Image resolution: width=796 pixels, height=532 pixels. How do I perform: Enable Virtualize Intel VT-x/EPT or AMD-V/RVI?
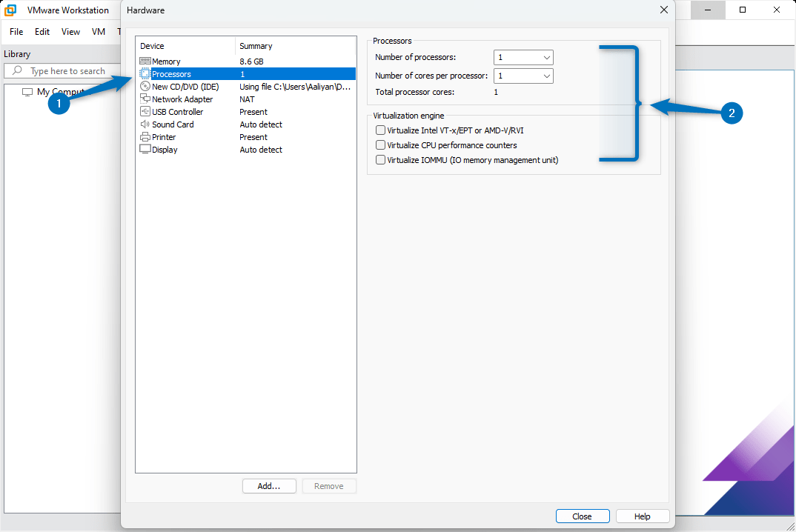pyautogui.click(x=380, y=129)
